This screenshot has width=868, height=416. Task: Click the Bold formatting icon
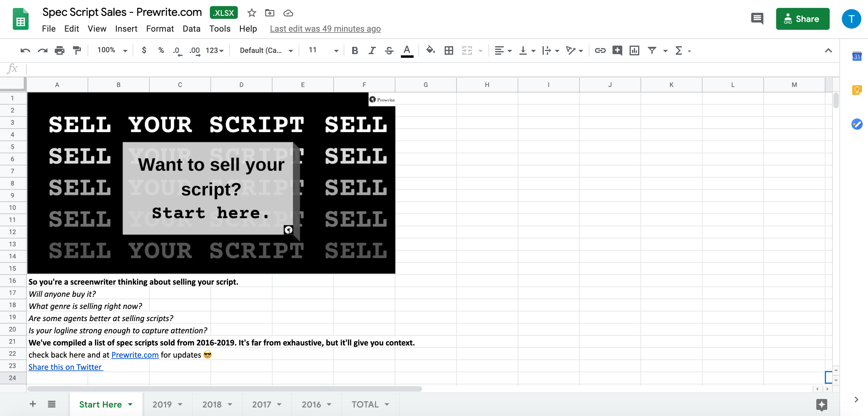355,50
